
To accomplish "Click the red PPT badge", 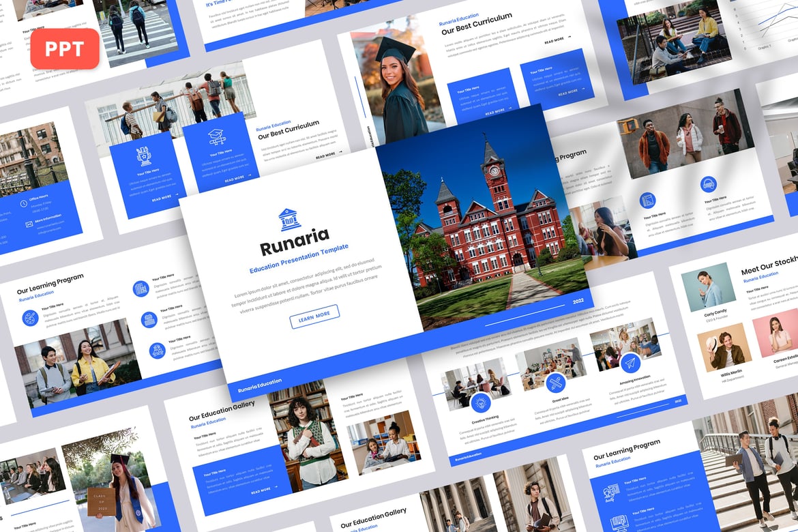I will (65, 49).
